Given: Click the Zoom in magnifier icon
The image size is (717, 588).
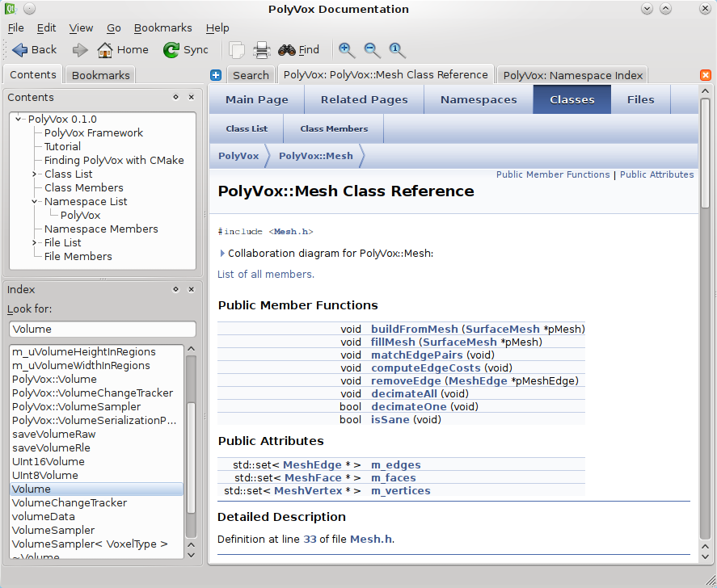Looking at the screenshot, I should click(347, 50).
